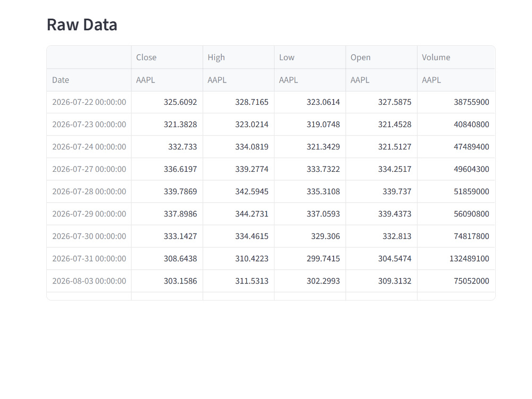Select the Open cell 304.5474

(x=381, y=259)
